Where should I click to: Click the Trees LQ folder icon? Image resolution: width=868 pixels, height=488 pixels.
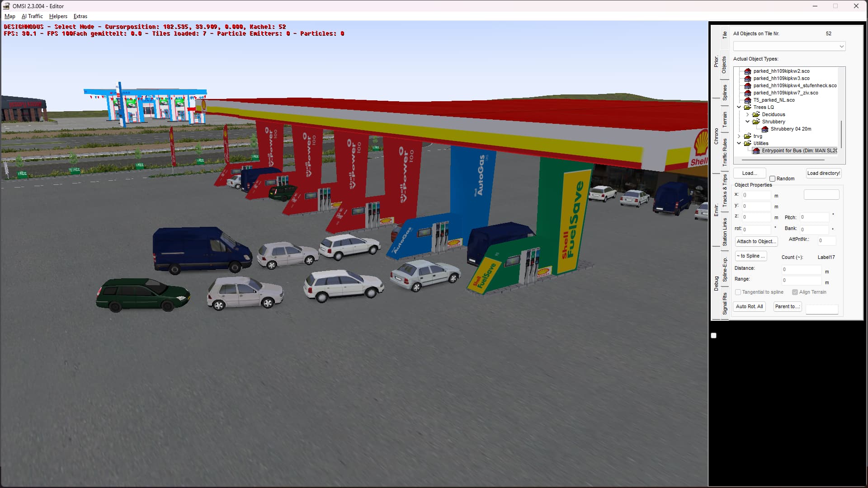(748, 108)
